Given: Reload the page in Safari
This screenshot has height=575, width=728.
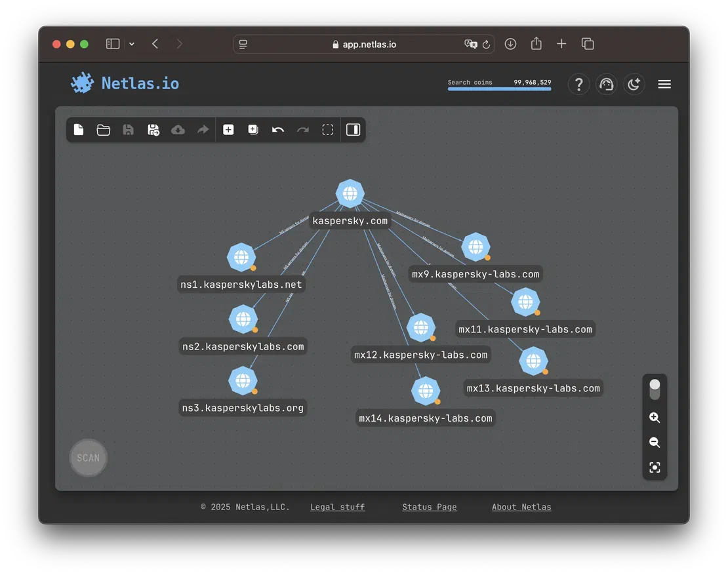Looking at the screenshot, I should [486, 45].
